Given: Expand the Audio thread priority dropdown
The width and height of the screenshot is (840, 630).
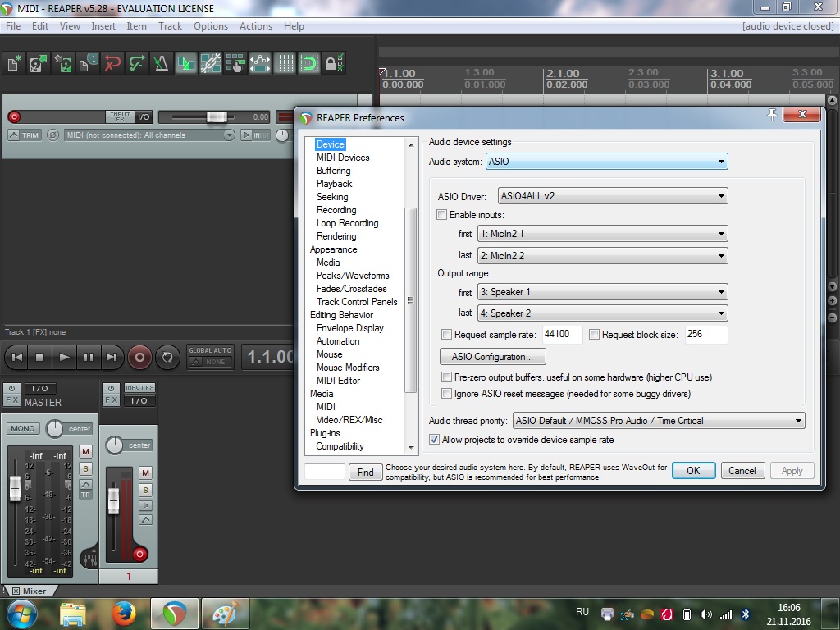Looking at the screenshot, I should coord(659,421).
